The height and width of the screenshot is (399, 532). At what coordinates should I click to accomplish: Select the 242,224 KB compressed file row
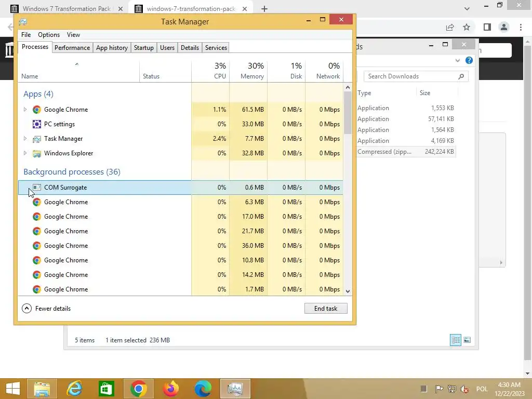pyautogui.click(x=406, y=152)
